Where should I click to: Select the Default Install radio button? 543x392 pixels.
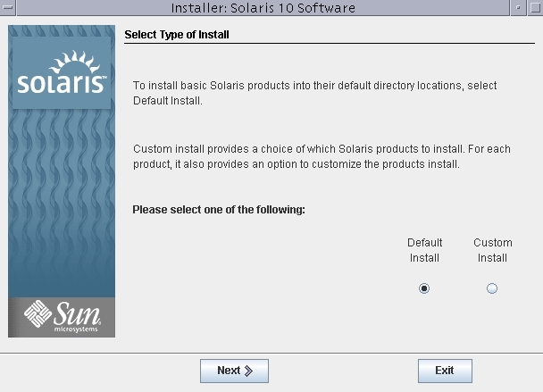click(424, 288)
